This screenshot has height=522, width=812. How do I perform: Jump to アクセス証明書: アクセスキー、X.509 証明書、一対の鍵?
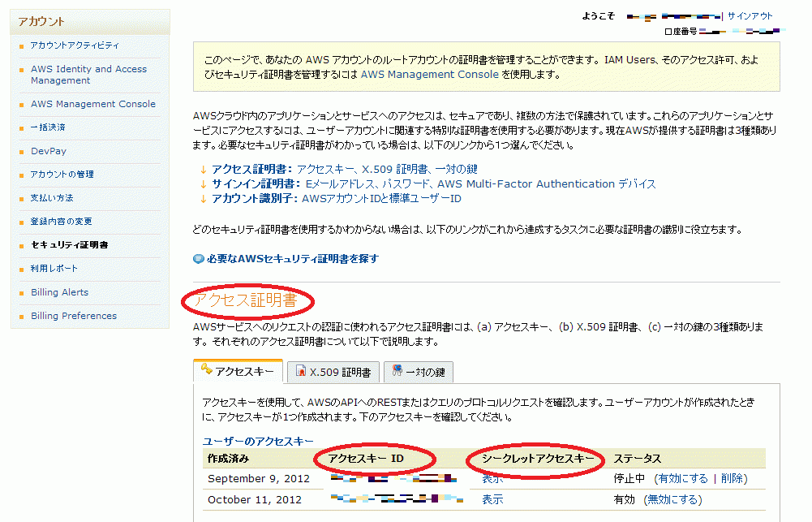click(345, 169)
